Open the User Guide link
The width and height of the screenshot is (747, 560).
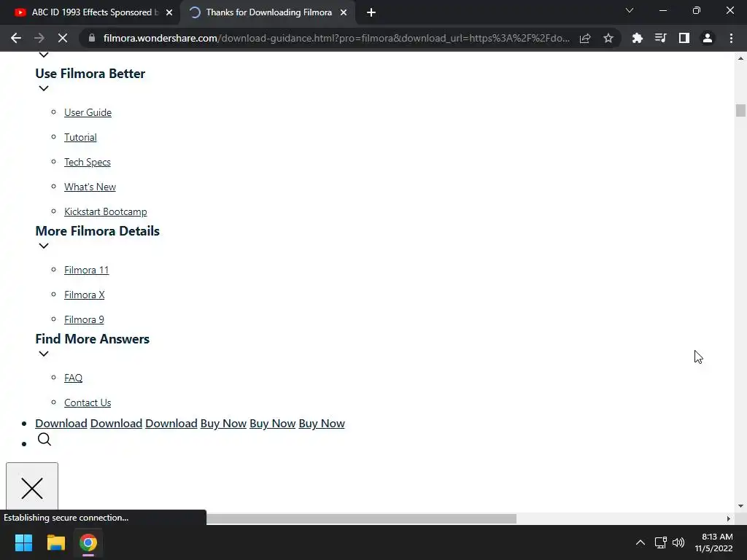coord(88,112)
